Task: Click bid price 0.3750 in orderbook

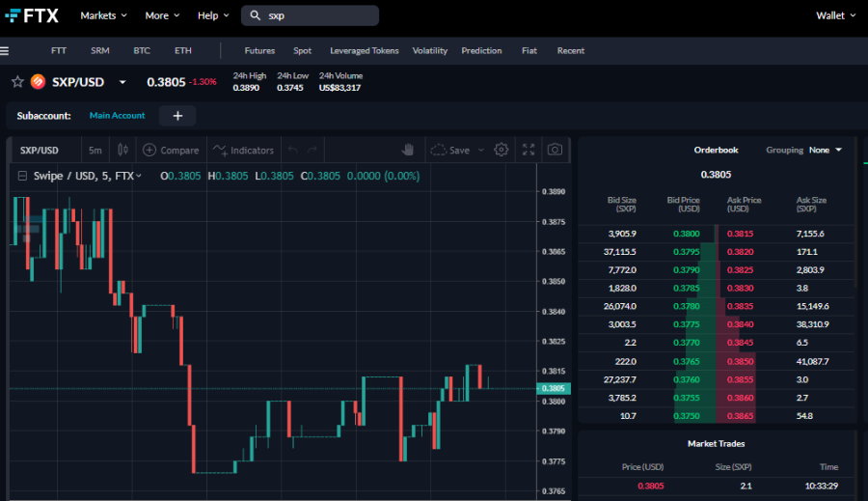Action: point(687,416)
